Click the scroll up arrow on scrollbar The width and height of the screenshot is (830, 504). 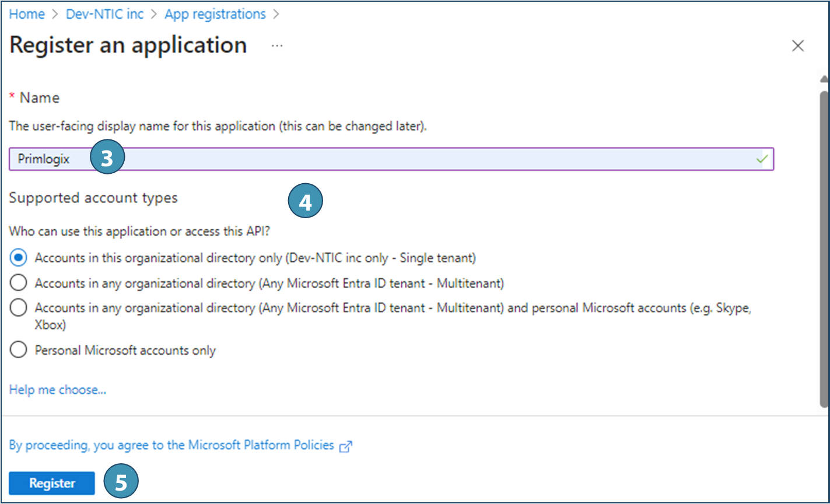pos(824,79)
